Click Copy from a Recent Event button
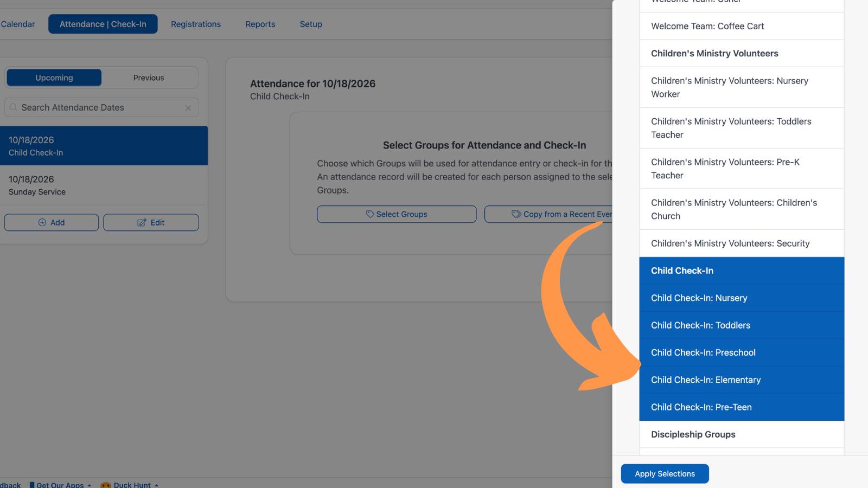Screen dimensions: 868x488 coord(548,214)
